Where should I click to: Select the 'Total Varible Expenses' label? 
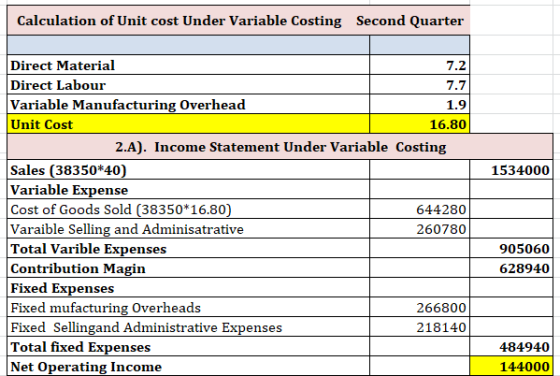coord(188,248)
